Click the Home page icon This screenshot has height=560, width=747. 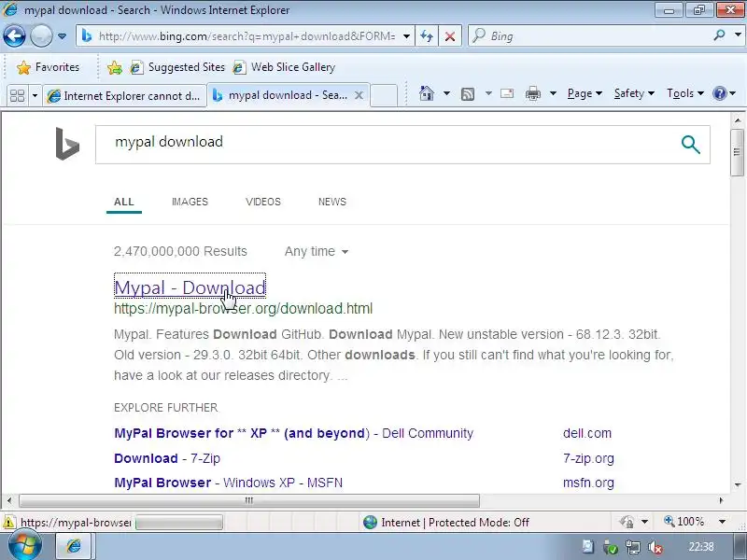(x=427, y=93)
